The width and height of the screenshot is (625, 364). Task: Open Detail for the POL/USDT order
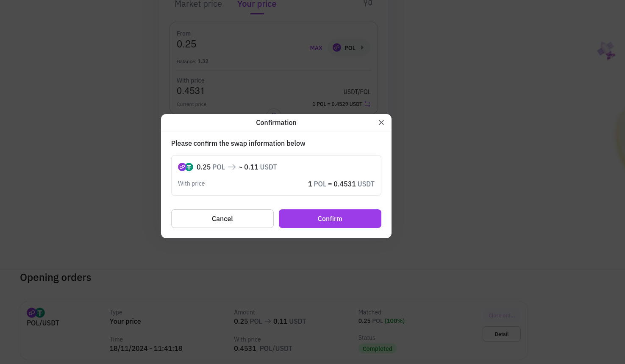pos(501,334)
